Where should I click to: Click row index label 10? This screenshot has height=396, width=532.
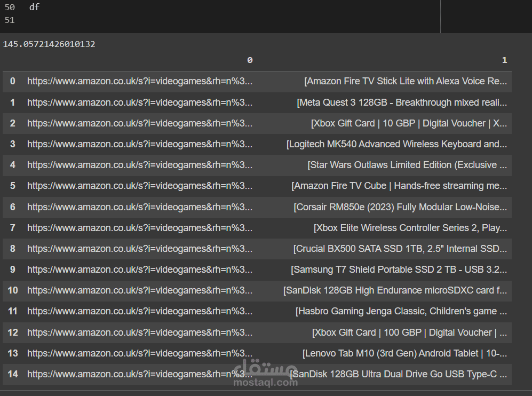(x=13, y=290)
